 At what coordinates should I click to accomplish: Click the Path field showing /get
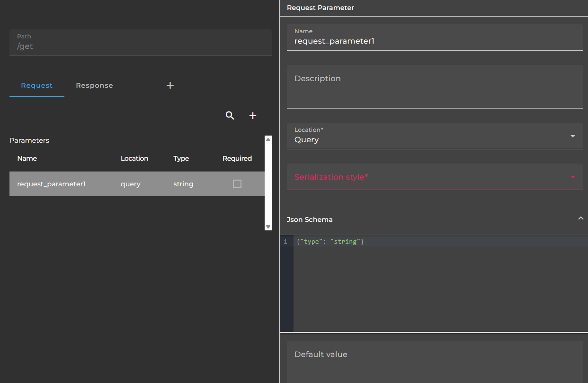click(141, 43)
